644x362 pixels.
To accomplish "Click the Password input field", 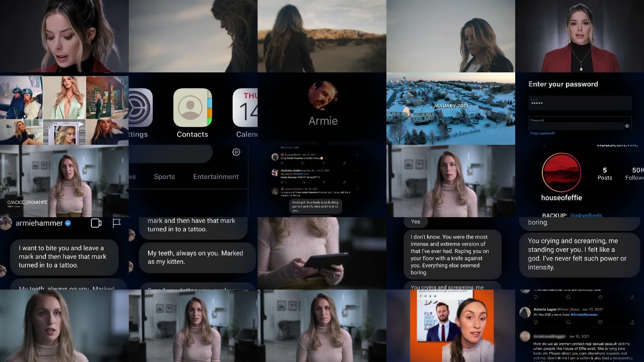I will click(580, 123).
